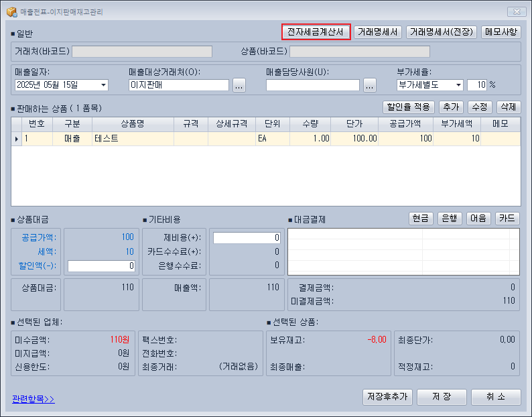This screenshot has width=532, height=417.
Task: Click the 단위 column header
Action: [x=273, y=124]
